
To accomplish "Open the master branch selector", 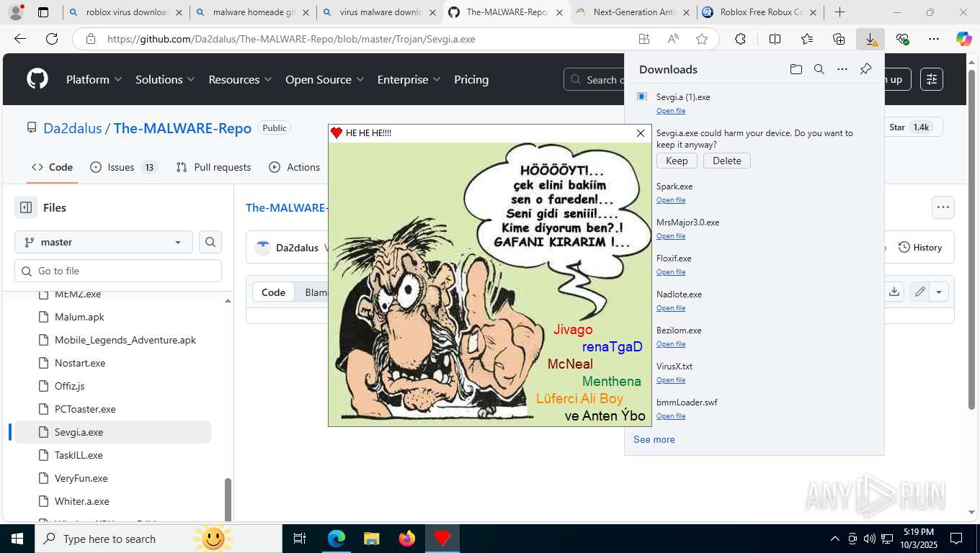I will tap(104, 242).
